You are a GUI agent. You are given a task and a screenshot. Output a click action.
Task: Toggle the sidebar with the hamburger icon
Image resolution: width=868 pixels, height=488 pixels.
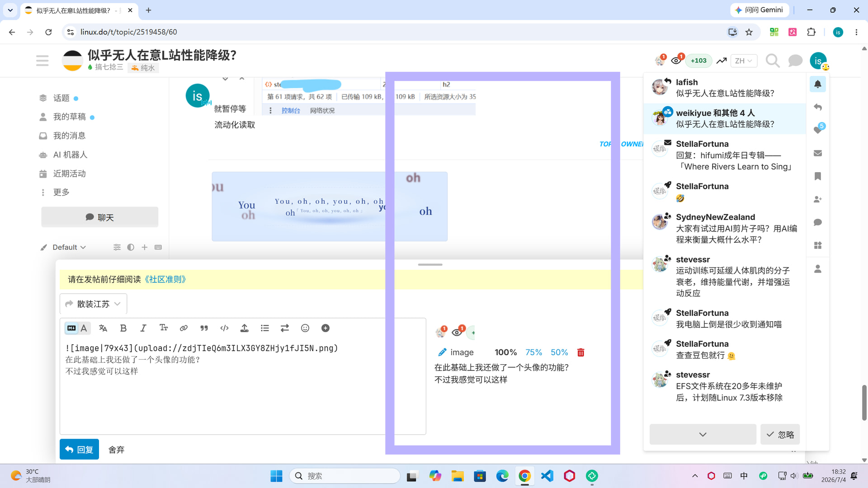coord(42,61)
